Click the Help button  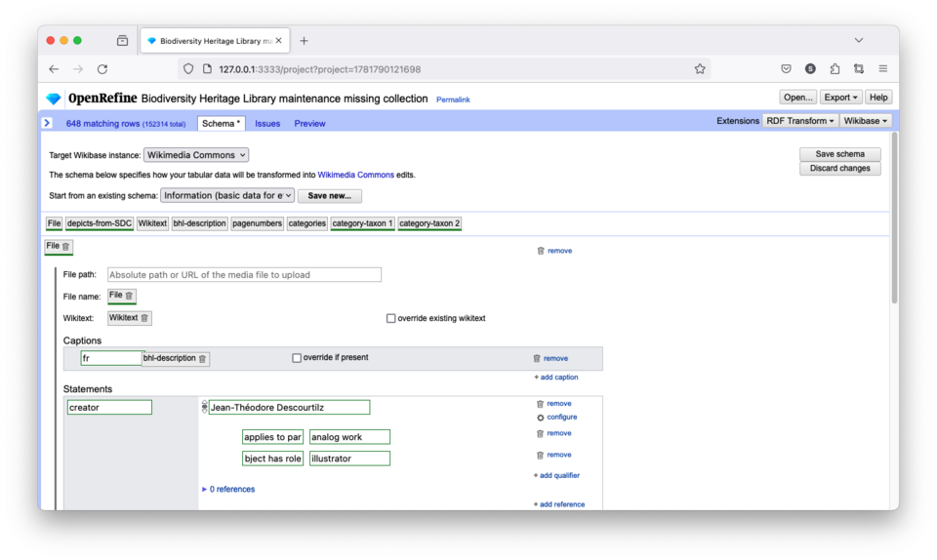(877, 98)
